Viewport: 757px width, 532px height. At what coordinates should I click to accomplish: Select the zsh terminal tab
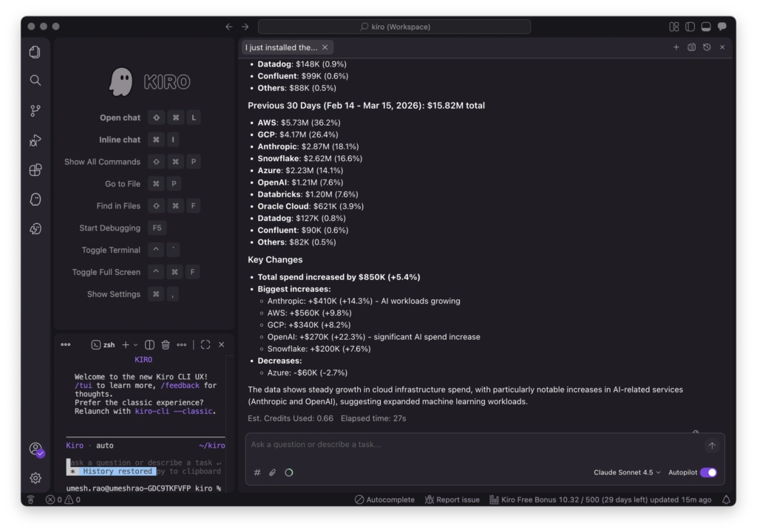click(x=104, y=344)
